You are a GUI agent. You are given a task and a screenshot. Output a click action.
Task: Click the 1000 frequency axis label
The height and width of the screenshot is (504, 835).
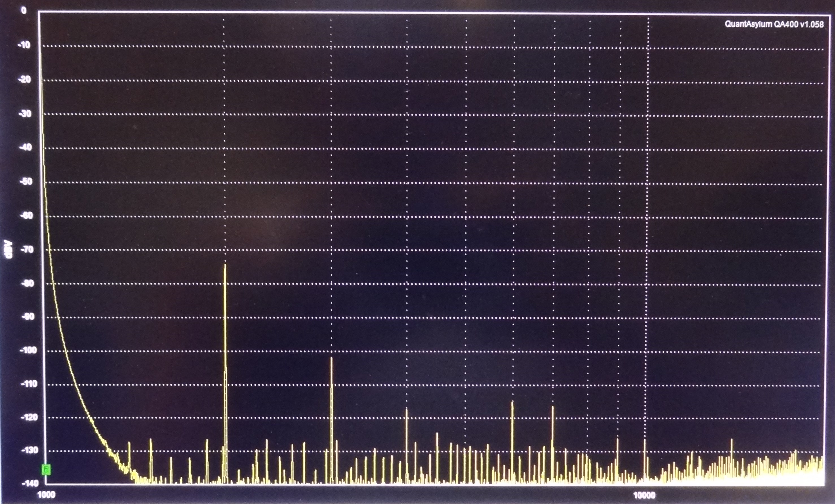pyautogui.click(x=46, y=495)
